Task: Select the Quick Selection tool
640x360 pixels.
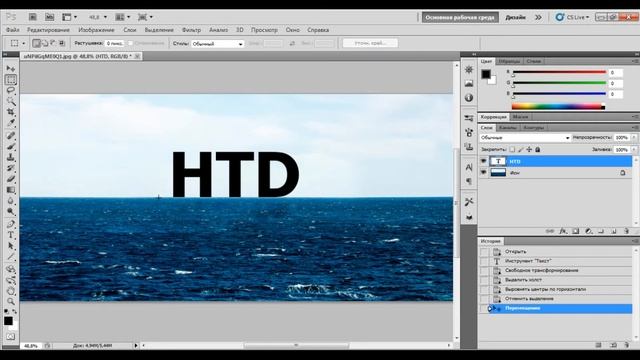Action: (11, 101)
